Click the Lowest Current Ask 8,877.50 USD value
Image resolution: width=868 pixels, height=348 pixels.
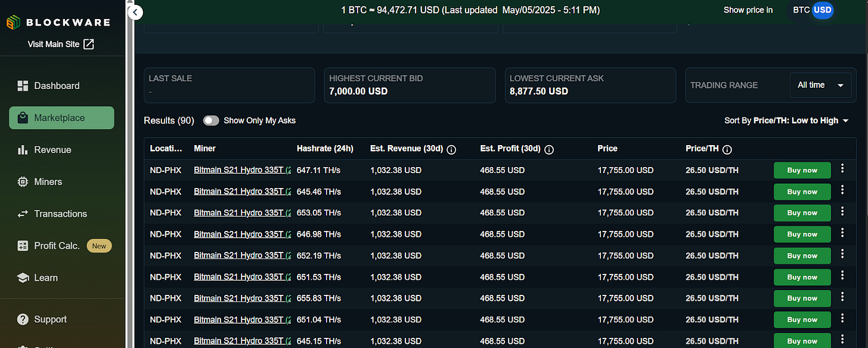pos(539,91)
